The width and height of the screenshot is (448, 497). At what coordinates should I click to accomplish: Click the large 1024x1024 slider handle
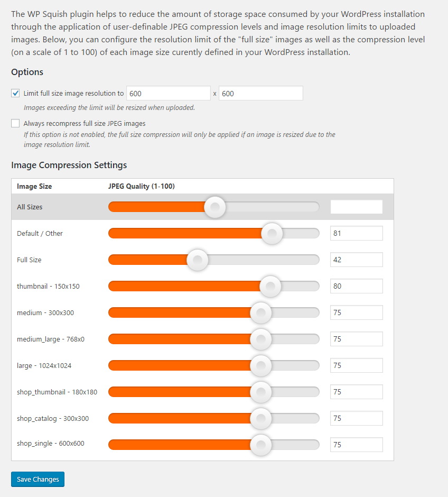[260, 365]
